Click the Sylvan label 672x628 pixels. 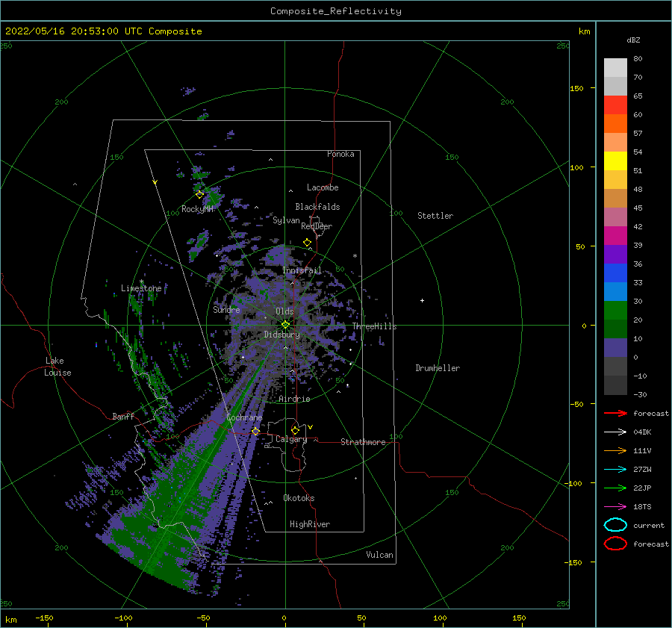tap(286, 220)
